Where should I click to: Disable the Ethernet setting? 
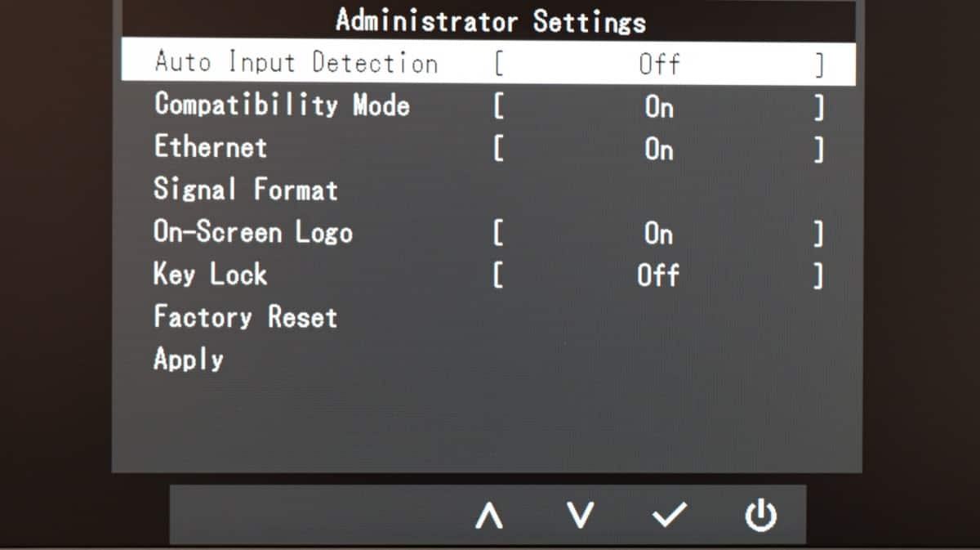click(x=658, y=147)
